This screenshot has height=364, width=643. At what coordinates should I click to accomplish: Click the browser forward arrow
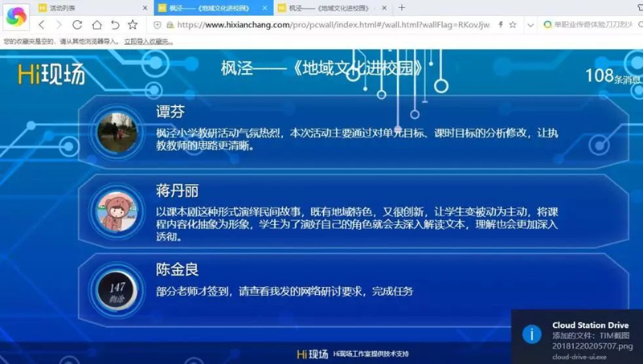59,25
